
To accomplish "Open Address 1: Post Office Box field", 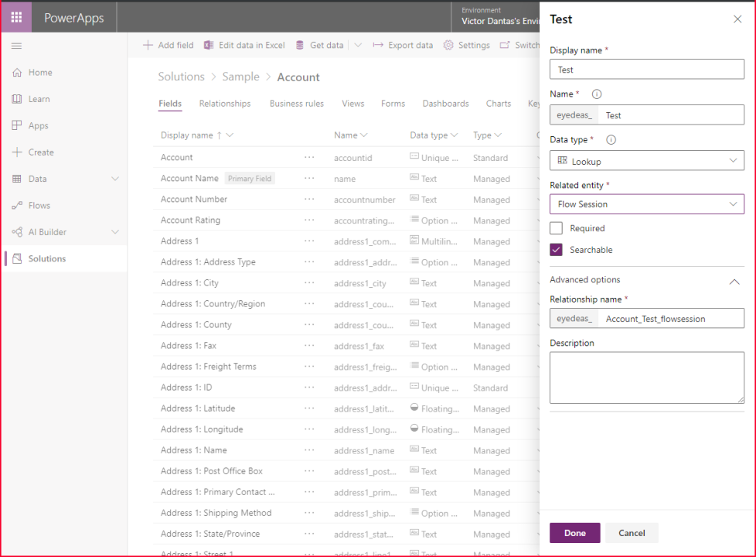I will (x=212, y=470).
